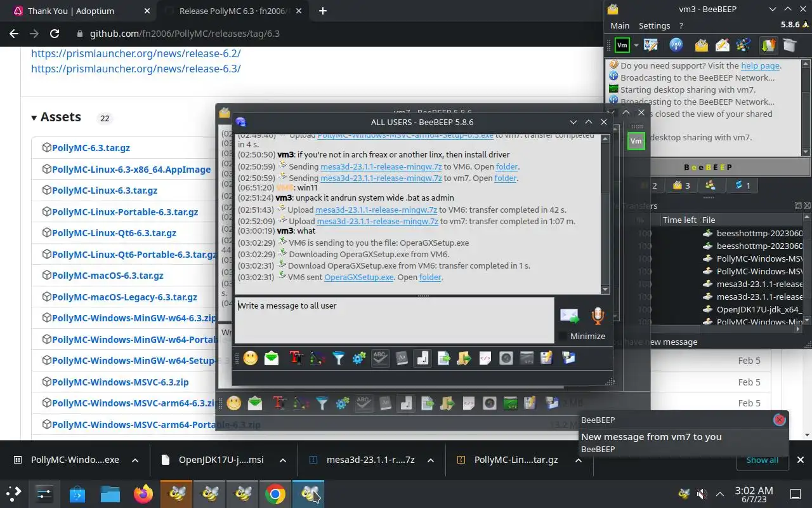
Task: Switch to the groups tab icon
Action: point(710,185)
